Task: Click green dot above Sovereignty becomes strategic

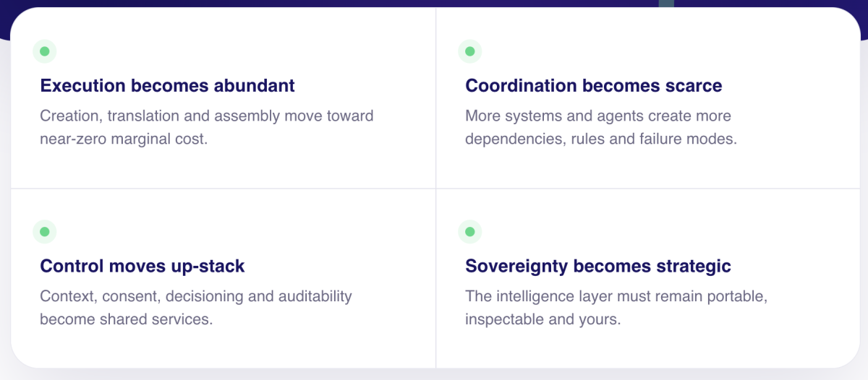Action: [469, 232]
